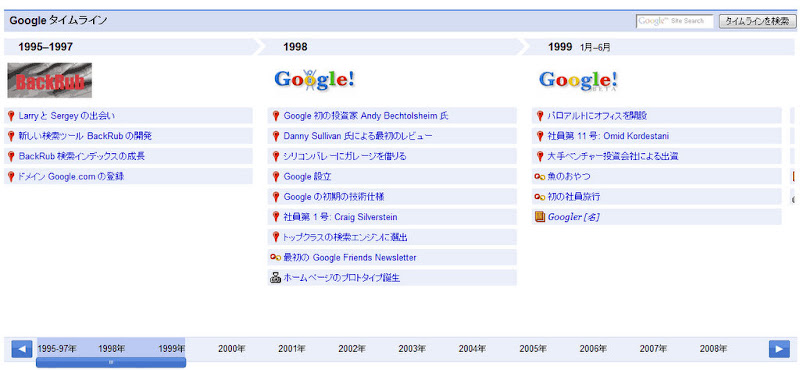Screen dimensions: 800x370
Task: Click the blue timeline scrollbar handle
Action: click(x=111, y=362)
